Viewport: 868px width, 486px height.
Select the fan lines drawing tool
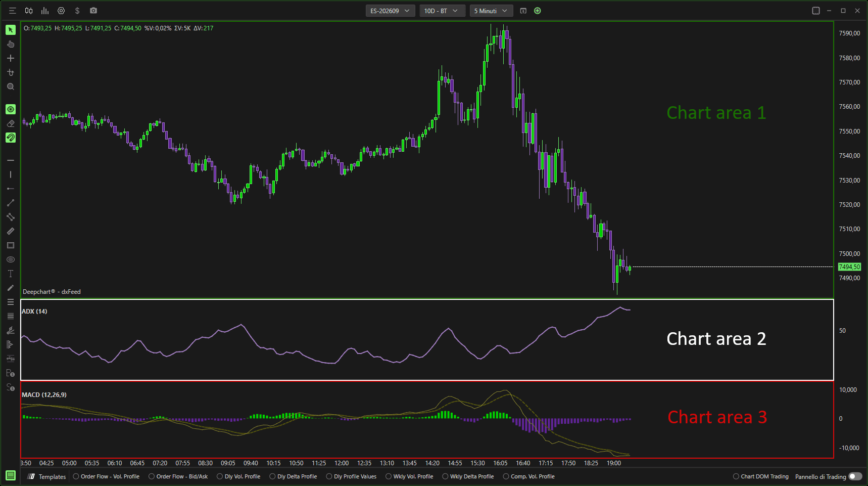11,330
